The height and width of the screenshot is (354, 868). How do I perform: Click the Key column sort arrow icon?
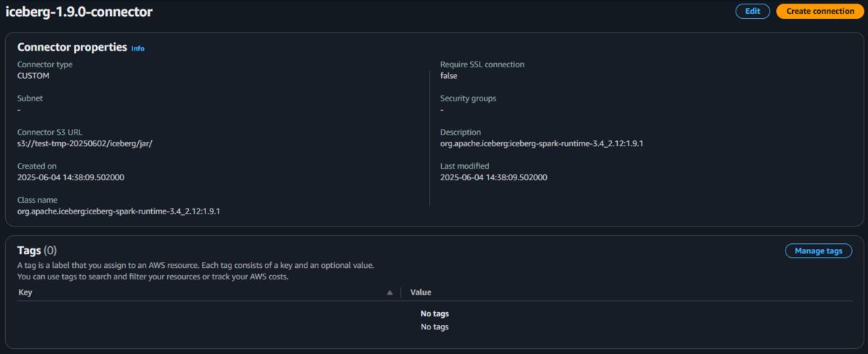click(390, 292)
